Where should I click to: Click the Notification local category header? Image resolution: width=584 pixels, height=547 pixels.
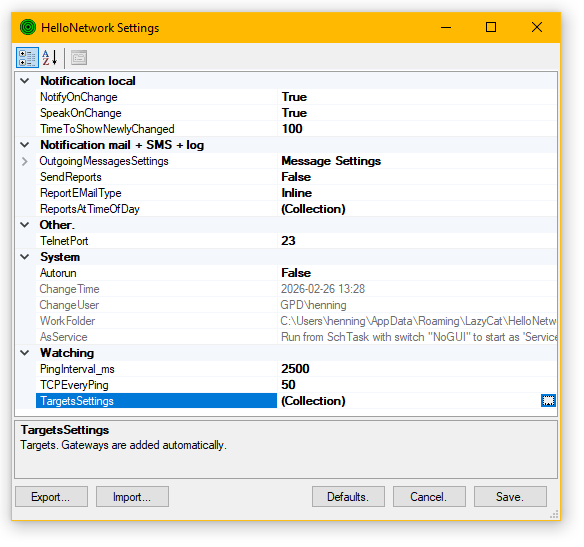(88, 81)
